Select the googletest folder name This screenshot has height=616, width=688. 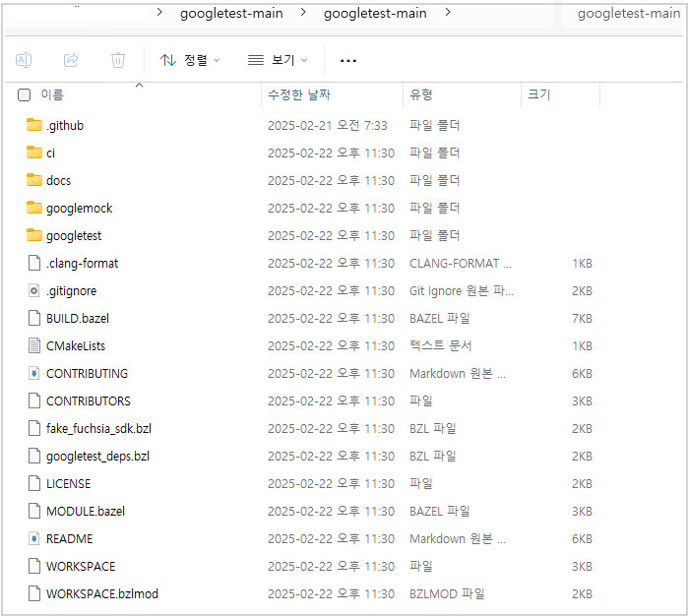click(x=74, y=236)
